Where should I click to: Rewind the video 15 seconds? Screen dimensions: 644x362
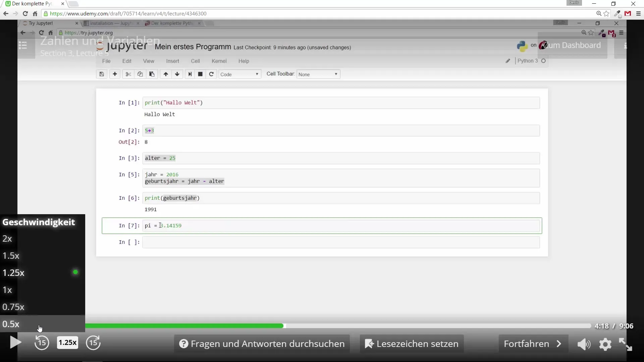tap(42, 343)
